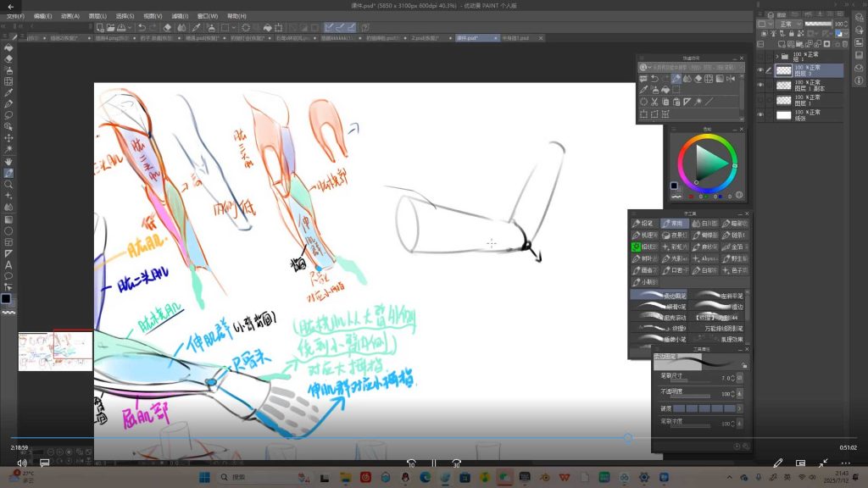The image size is (868, 488).
Task: Select the Eraser tool in left toolbar
Action: click(8, 59)
